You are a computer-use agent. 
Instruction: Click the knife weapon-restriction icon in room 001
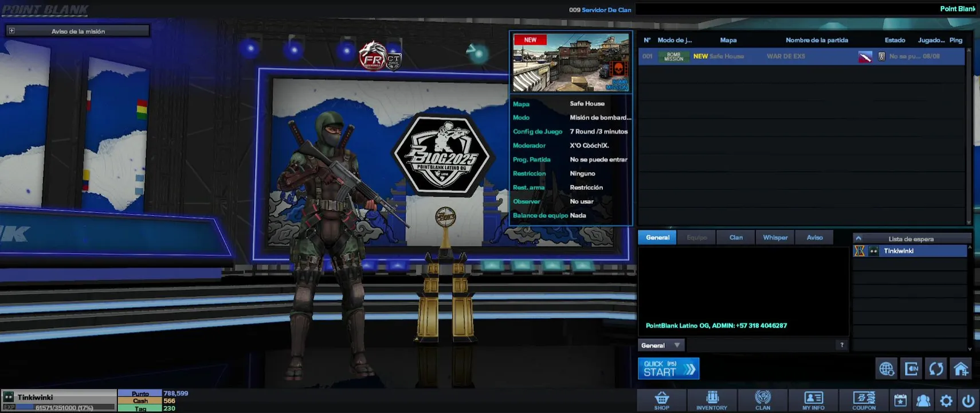click(x=865, y=57)
